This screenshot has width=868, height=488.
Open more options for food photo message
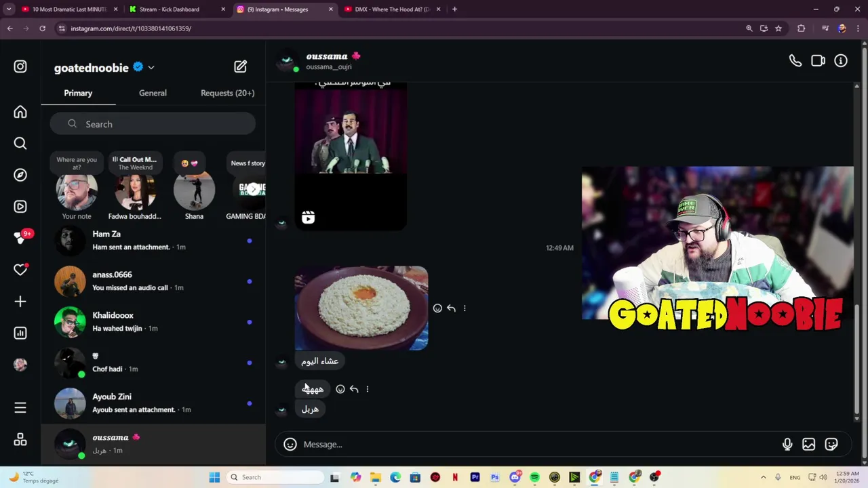(x=465, y=308)
